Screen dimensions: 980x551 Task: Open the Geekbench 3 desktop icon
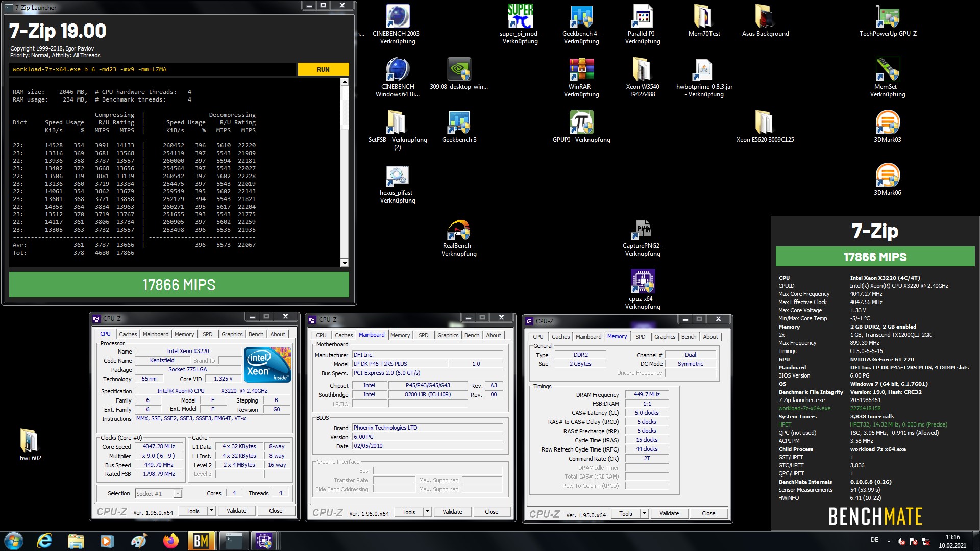tap(459, 127)
